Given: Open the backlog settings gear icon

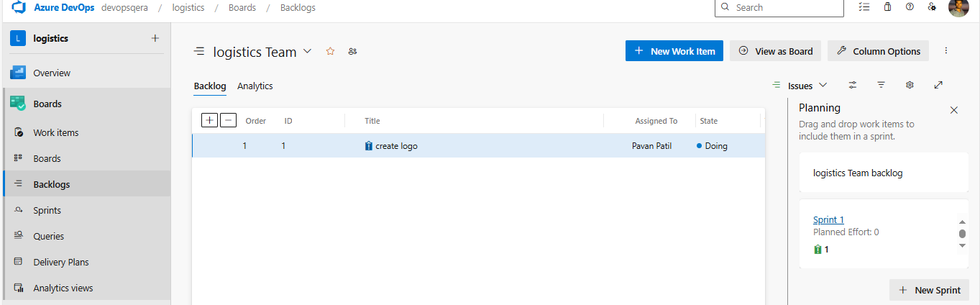Looking at the screenshot, I should (910, 85).
